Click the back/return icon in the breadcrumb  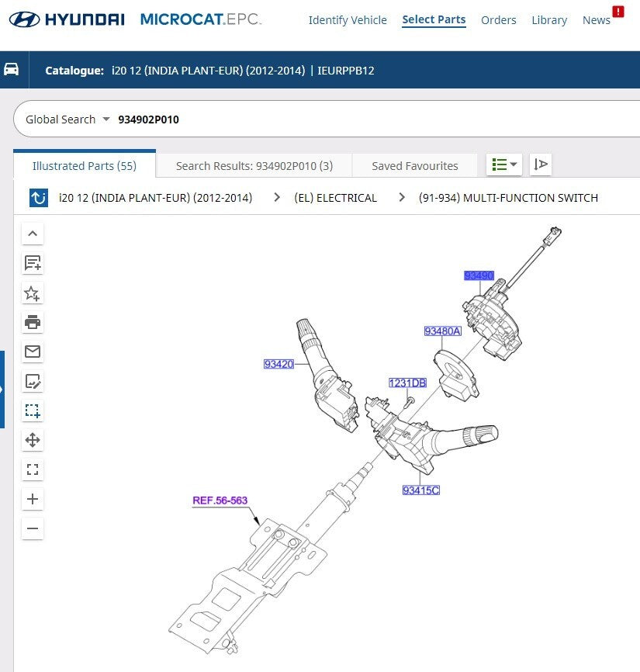tap(39, 198)
